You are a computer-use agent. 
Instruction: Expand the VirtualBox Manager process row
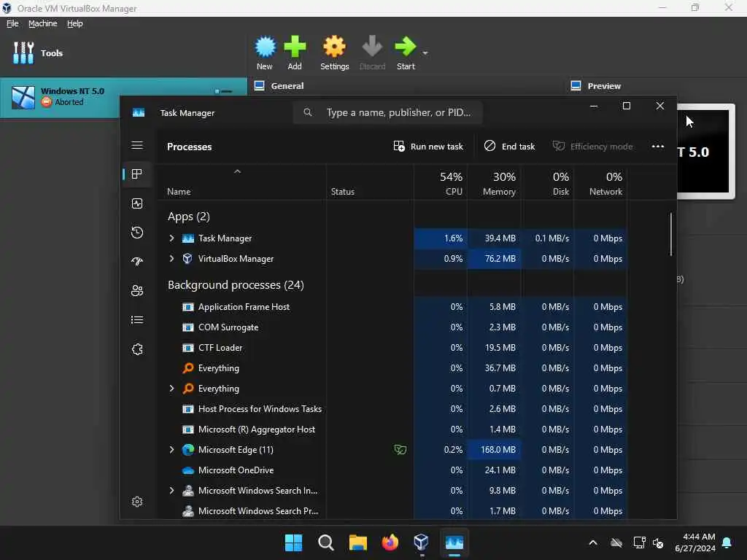(171, 259)
